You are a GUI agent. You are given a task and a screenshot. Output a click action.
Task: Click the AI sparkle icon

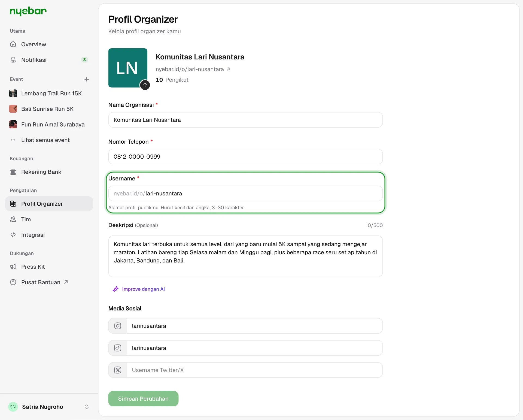click(x=115, y=289)
